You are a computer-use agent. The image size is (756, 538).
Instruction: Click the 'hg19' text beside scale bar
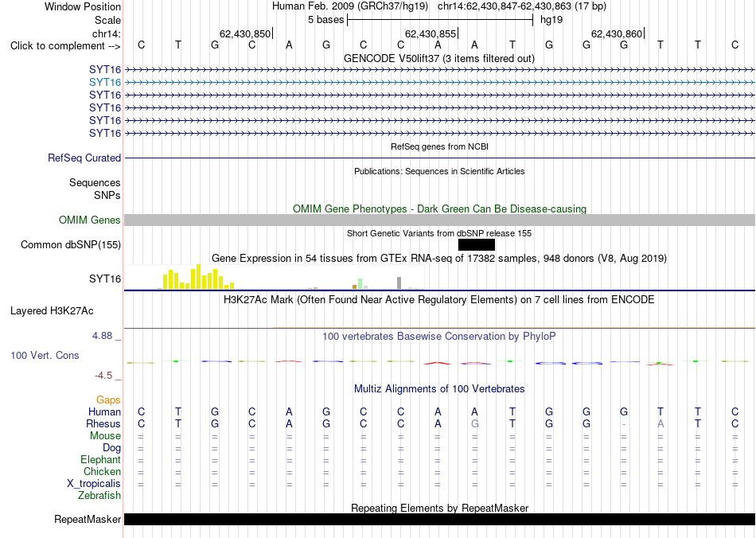coord(551,20)
